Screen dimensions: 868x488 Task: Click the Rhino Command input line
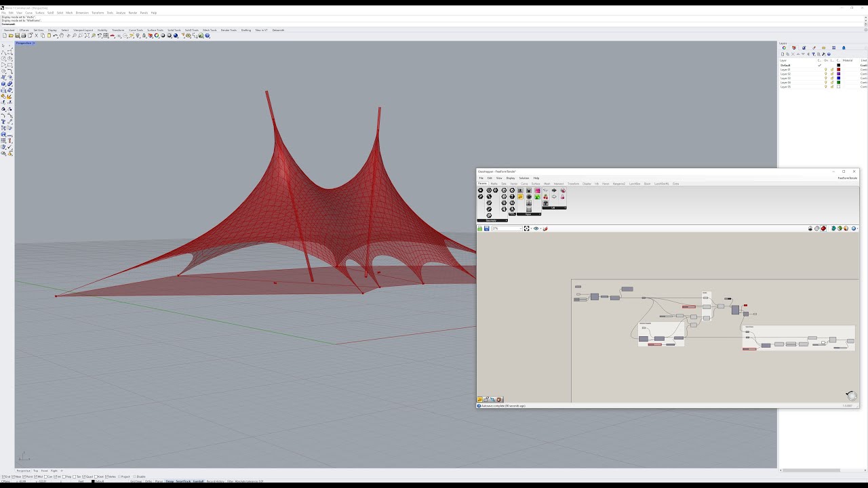(434, 24)
